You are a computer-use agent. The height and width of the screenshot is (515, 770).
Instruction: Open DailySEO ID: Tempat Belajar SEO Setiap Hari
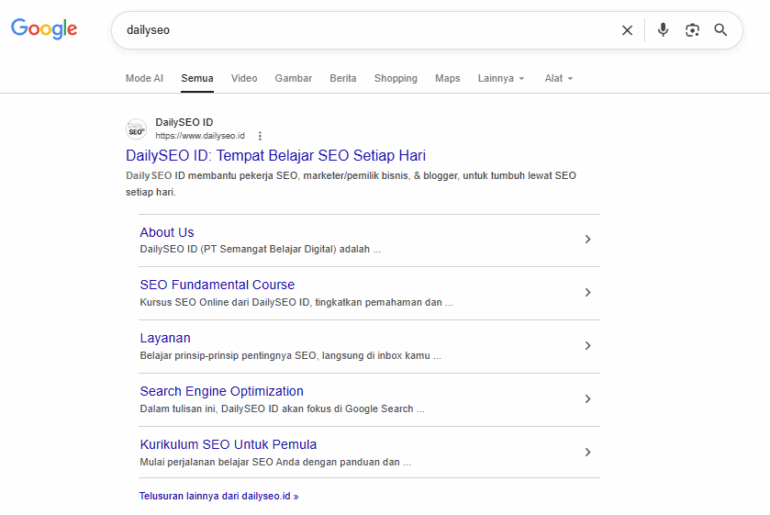point(275,156)
